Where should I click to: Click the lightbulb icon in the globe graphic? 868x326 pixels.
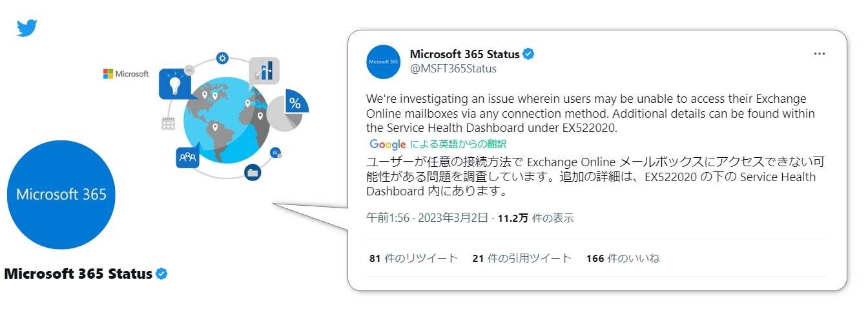pos(173,83)
